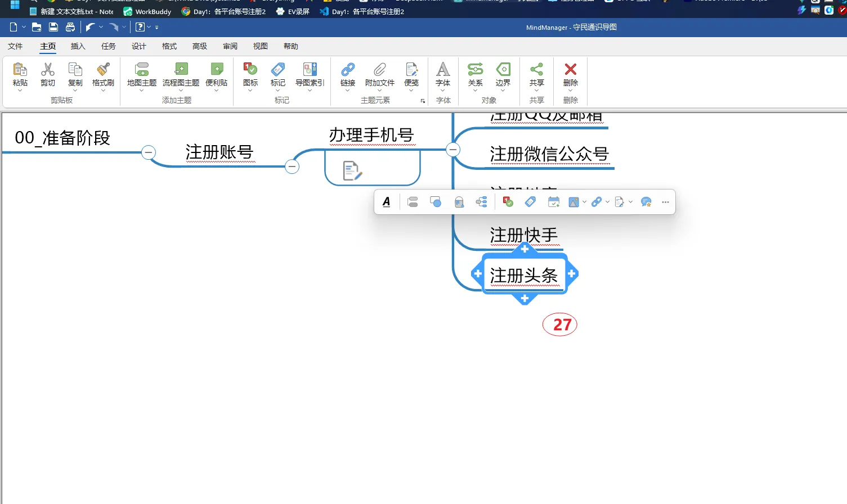
Task: Click the red 删除 delete icon
Action: (x=571, y=70)
